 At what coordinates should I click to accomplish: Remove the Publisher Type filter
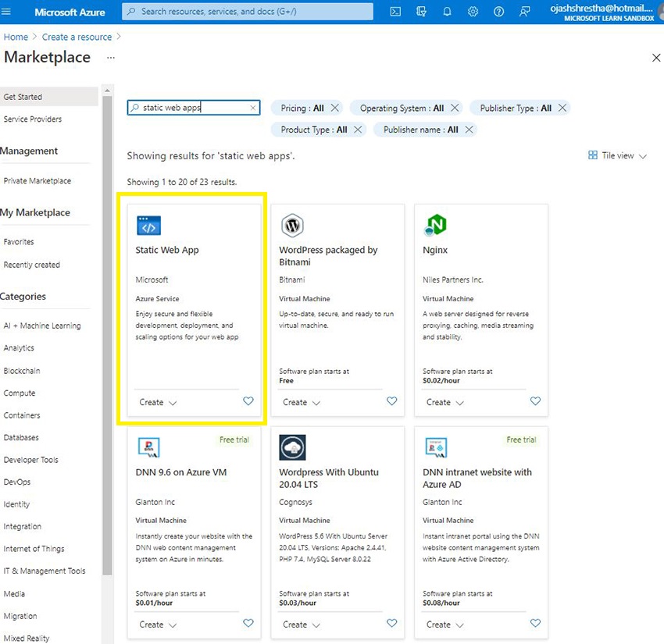[562, 108]
